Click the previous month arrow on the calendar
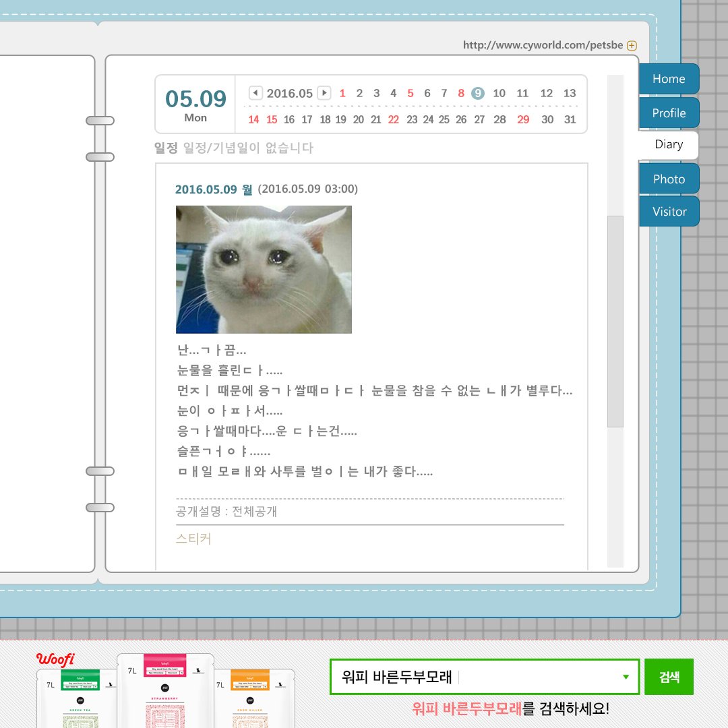The height and width of the screenshot is (728, 728). click(255, 93)
